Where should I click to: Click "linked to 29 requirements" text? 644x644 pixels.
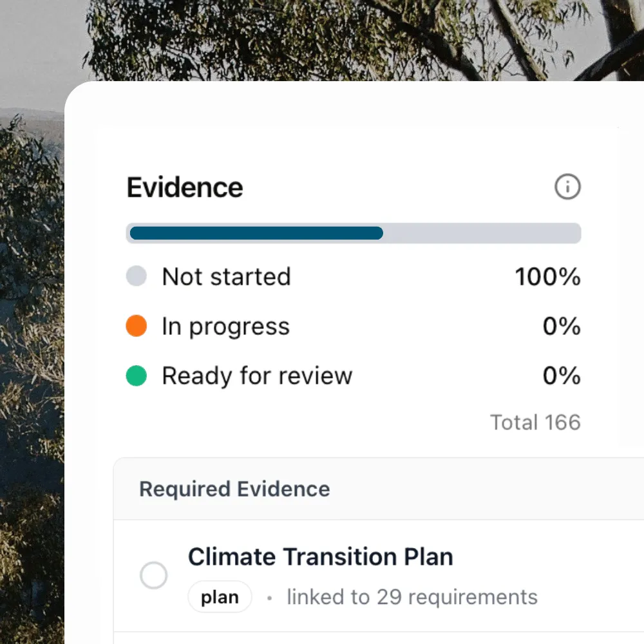click(x=412, y=597)
